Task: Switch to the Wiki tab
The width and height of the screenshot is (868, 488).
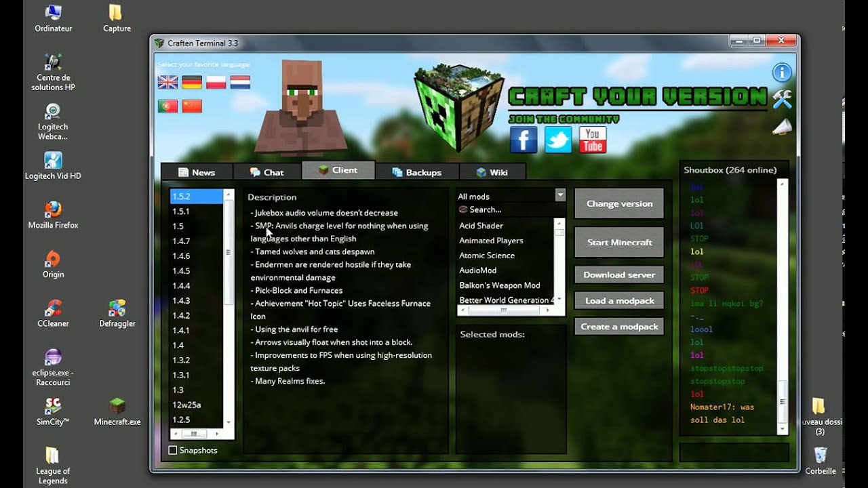Action: [492, 172]
